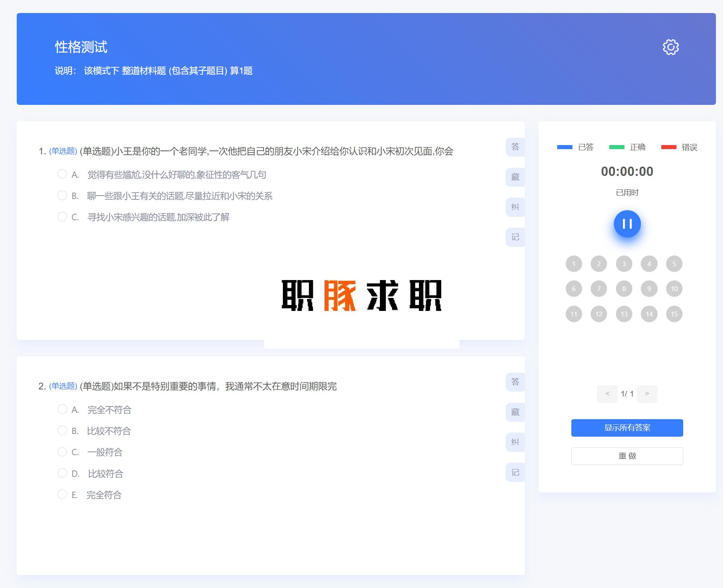Jump to question number 15

pyautogui.click(x=674, y=314)
